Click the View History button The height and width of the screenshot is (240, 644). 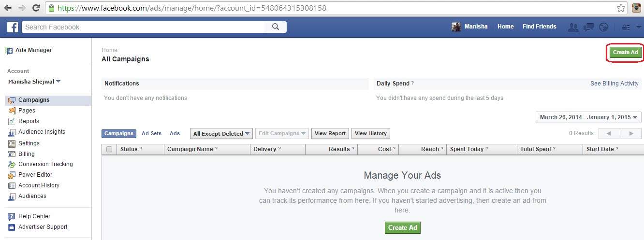371,134
